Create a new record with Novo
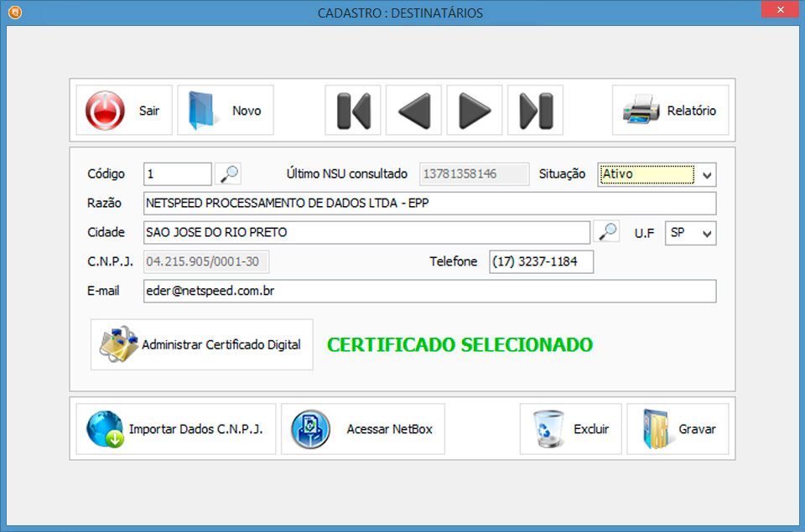Screen dimensions: 805x532 click(x=226, y=111)
